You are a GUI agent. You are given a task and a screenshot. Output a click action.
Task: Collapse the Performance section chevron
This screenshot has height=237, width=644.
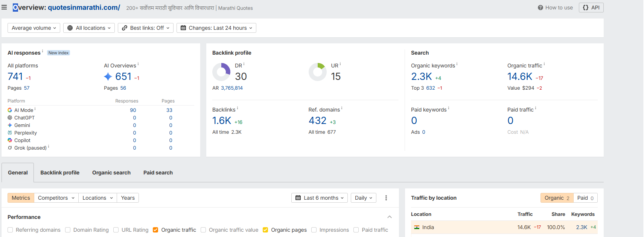(x=390, y=217)
